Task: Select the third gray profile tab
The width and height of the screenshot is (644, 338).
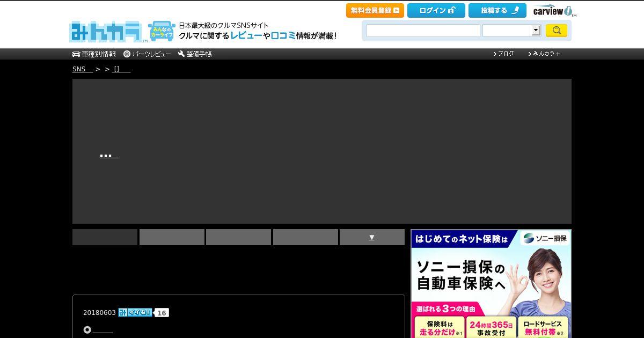Action: (x=238, y=237)
